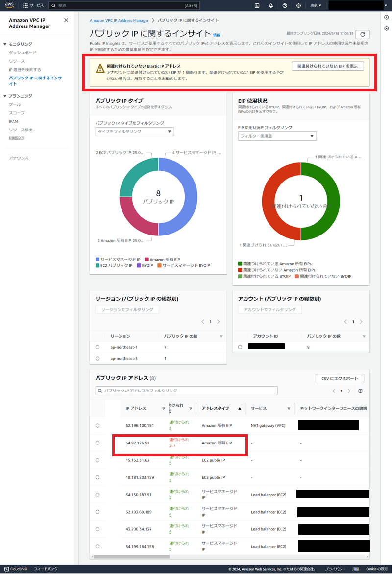Collapse the モニタリング section
Screen dimensions: 392x574
tap(5, 44)
